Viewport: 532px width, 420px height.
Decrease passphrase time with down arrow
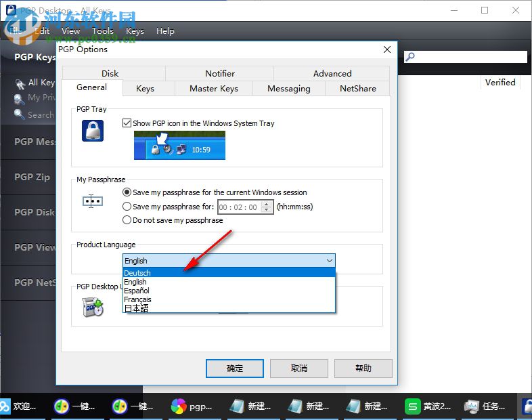(267, 210)
